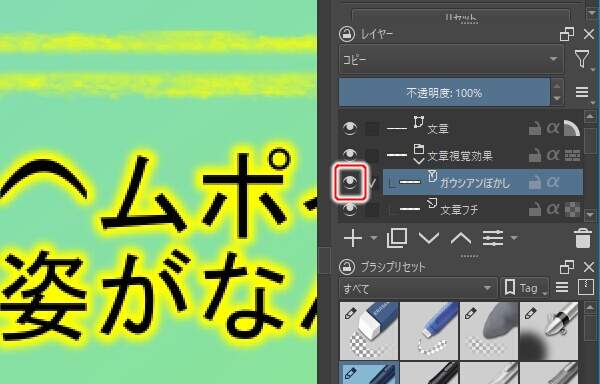Screen dimensions: 600x384
Task: Toggle alpha inheritance on ガウシアンぼかし layer
Action: (x=553, y=182)
